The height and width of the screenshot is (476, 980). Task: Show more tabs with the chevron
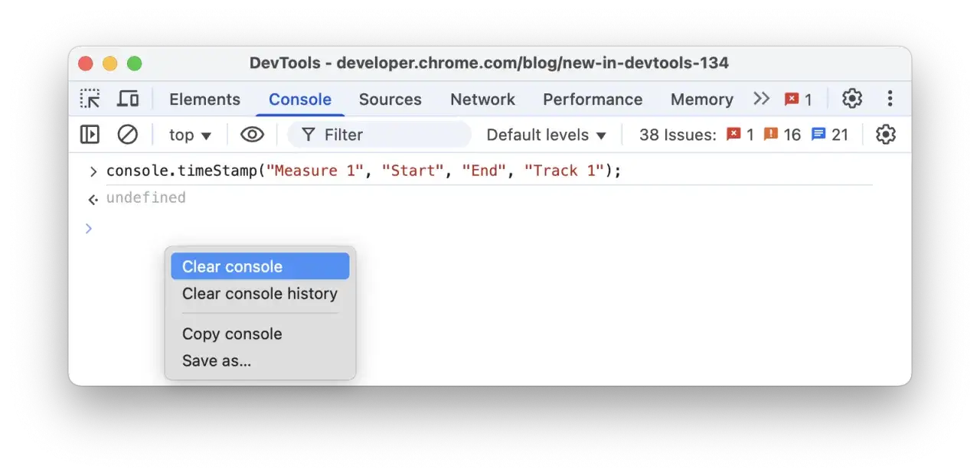(761, 99)
